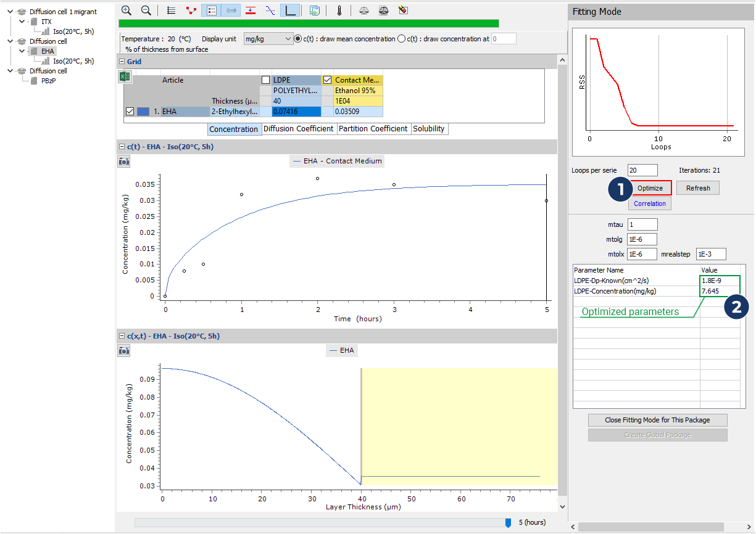Image resolution: width=756 pixels, height=534 pixels.
Task: Enable the LDPE layer checkbox
Action: pyautogui.click(x=265, y=80)
